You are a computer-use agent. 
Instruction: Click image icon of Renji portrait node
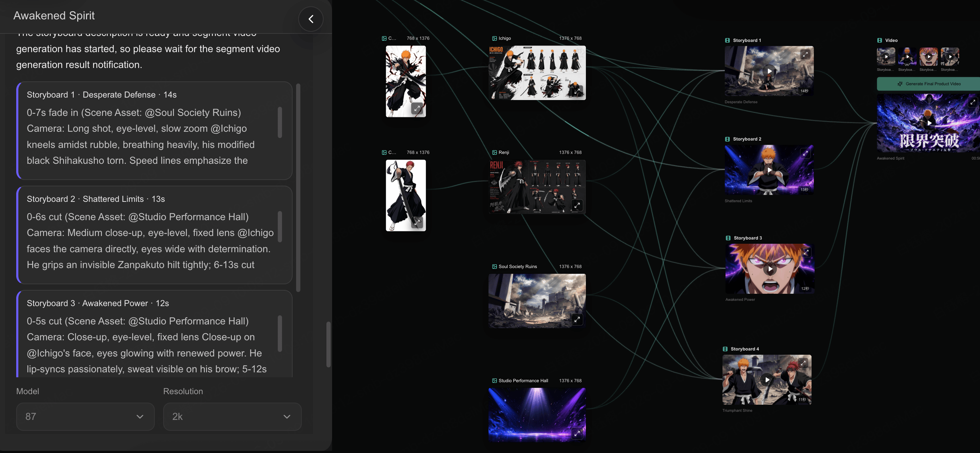click(384, 153)
